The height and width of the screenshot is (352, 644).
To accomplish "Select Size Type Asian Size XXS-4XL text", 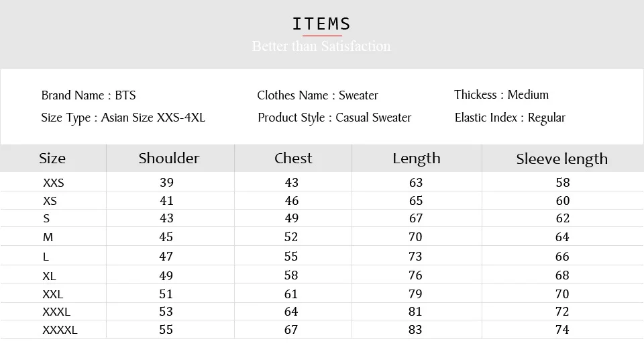I will (123, 118).
